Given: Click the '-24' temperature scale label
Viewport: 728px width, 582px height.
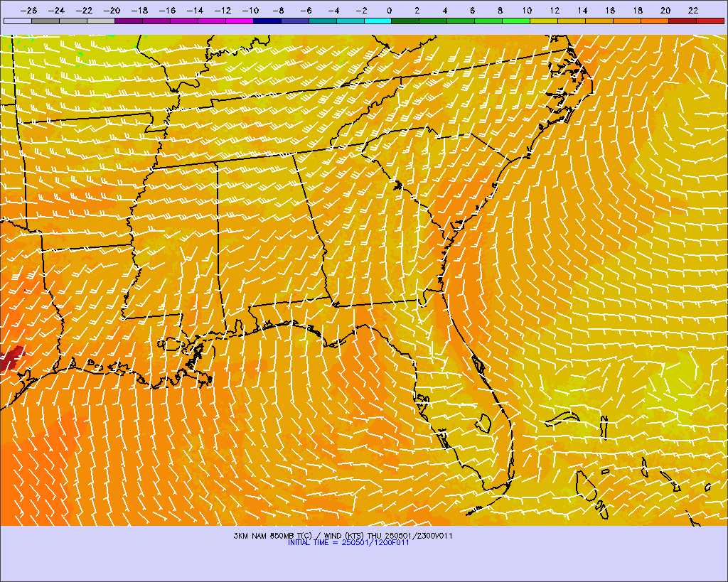Looking at the screenshot, I should click(57, 11).
